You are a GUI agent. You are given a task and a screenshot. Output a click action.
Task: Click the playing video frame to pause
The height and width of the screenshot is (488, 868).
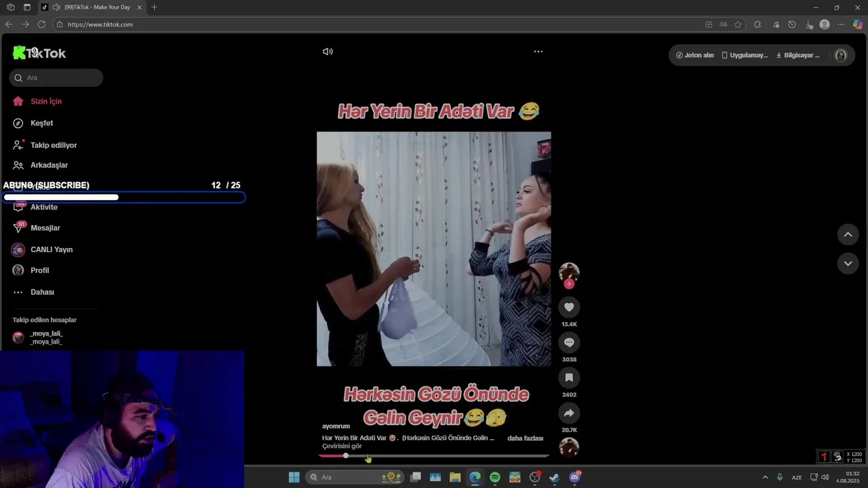434,249
